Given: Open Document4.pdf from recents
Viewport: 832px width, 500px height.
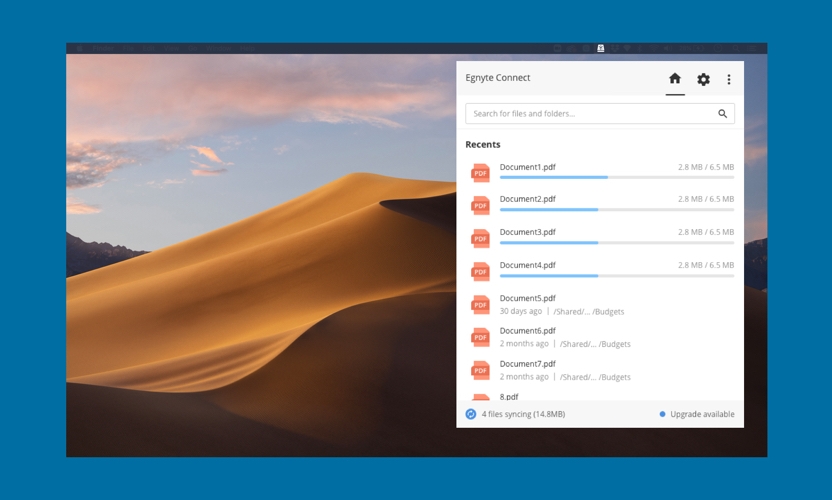Looking at the screenshot, I should tap(527, 265).
